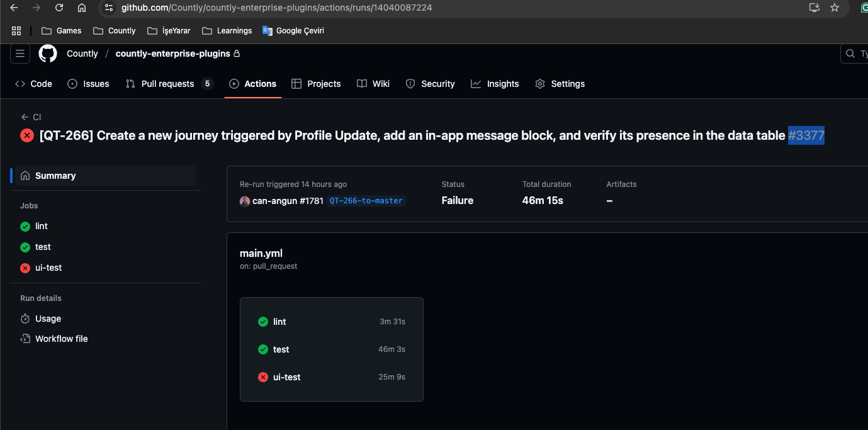The width and height of the screenshot is (868, 430).
Task: Click the red failed status icon by title
Action: point(27,135)
